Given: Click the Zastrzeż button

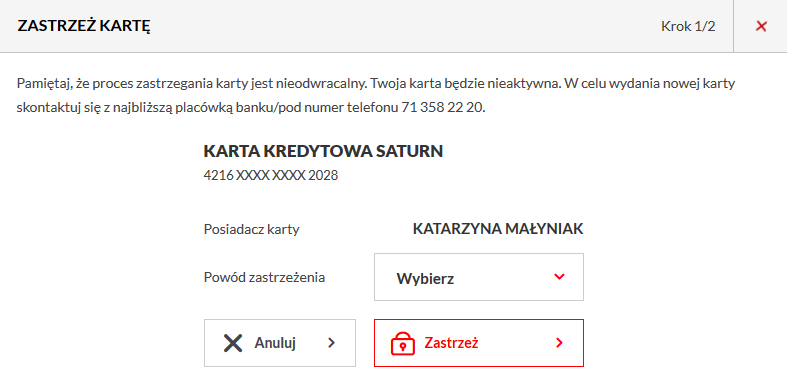Looking at the screenshot, I should (479, 343).
